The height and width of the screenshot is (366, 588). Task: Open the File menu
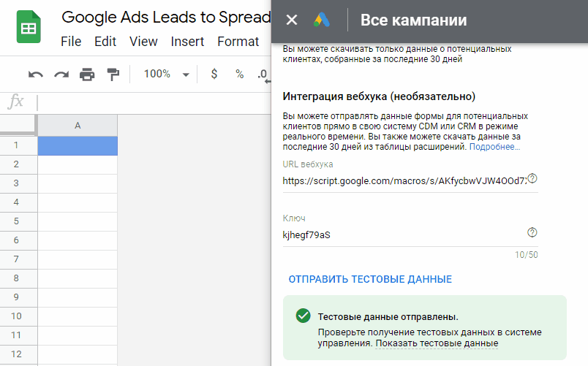pos(71,41)
